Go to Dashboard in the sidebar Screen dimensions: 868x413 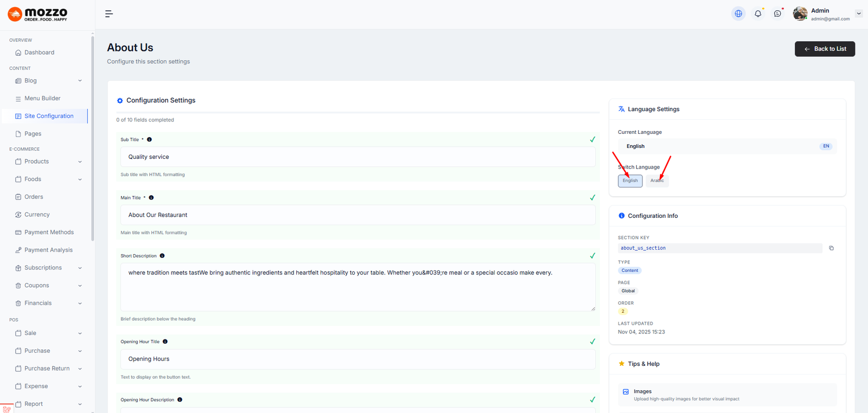point(39,53)
